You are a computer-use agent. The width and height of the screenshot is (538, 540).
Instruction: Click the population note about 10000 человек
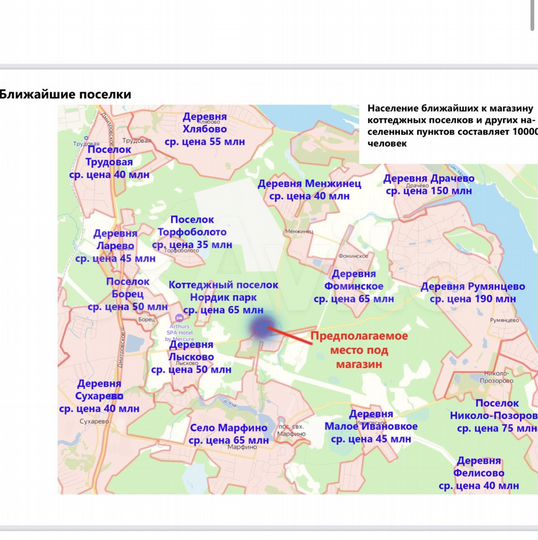click(452, 126)
